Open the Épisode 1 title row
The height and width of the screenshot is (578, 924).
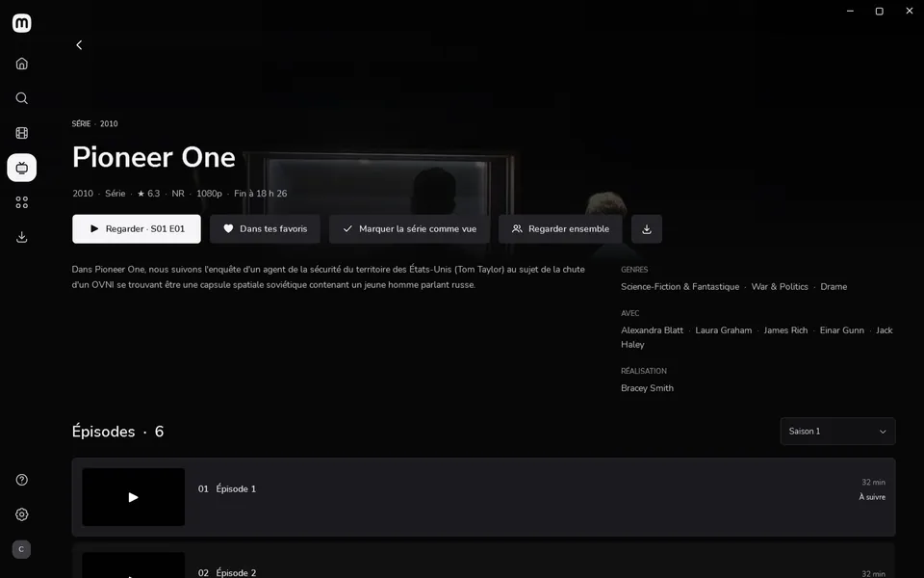[x=483, y=497]
